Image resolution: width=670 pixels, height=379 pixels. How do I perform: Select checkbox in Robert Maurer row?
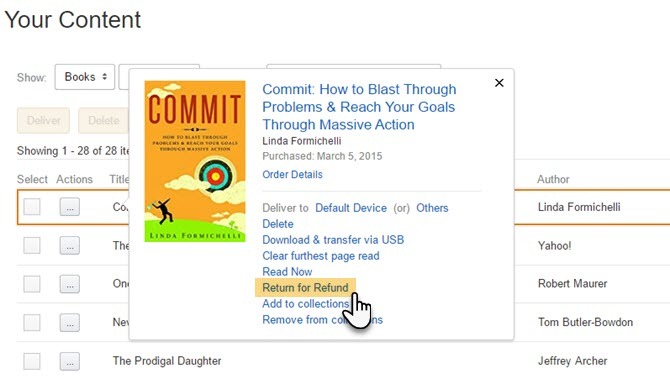click(x=32, y=284)
